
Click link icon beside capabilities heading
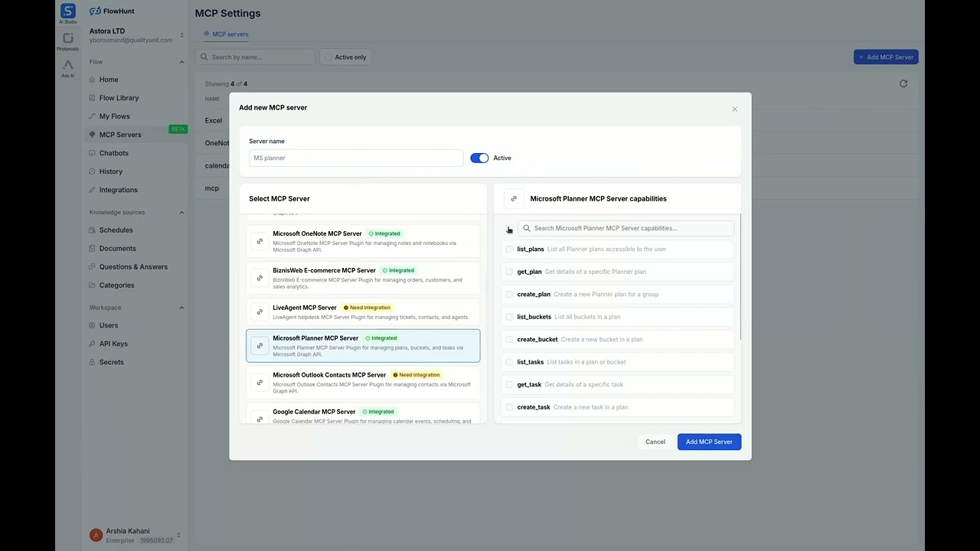click(514, 198)
